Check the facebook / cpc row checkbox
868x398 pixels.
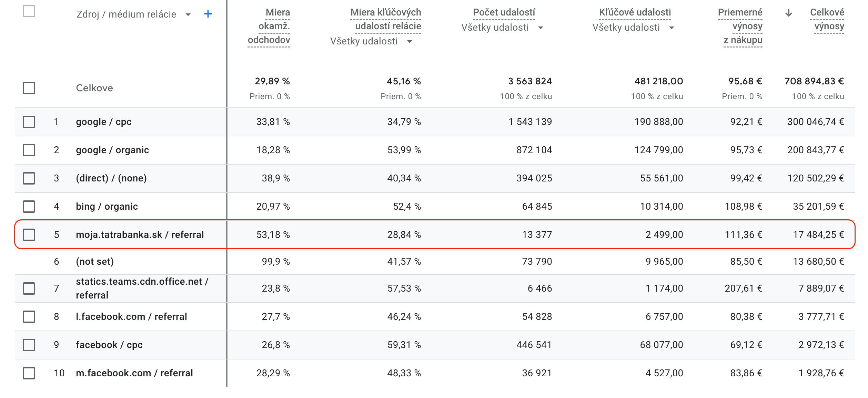[29, 345]
